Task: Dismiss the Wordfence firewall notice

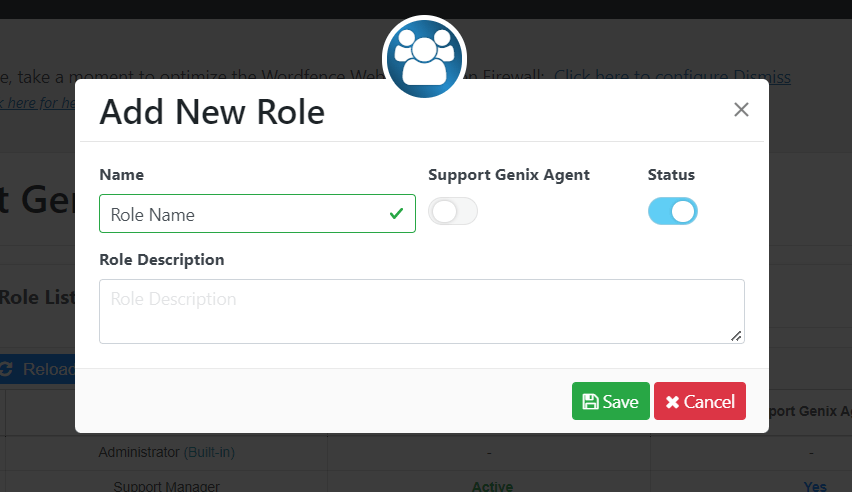Action: (x=762, y=77)
